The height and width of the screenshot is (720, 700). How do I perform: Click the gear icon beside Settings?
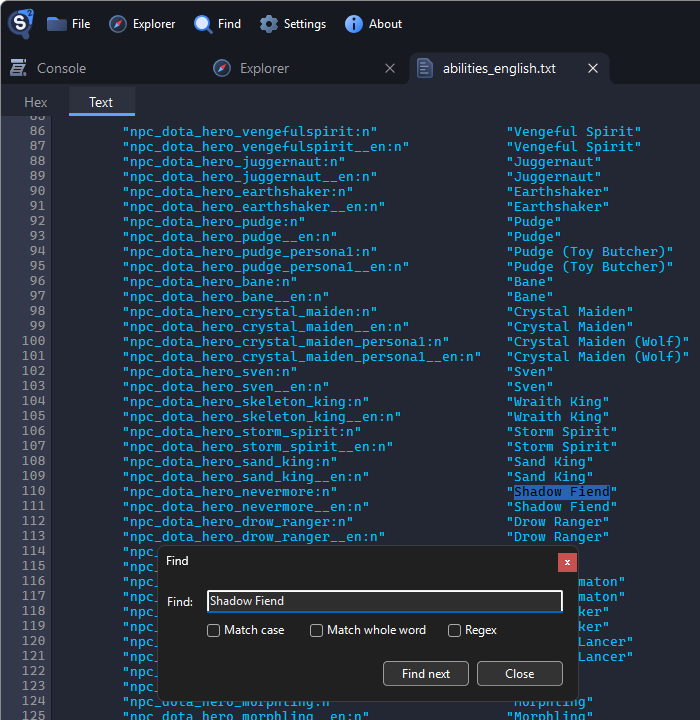point(269,24)
